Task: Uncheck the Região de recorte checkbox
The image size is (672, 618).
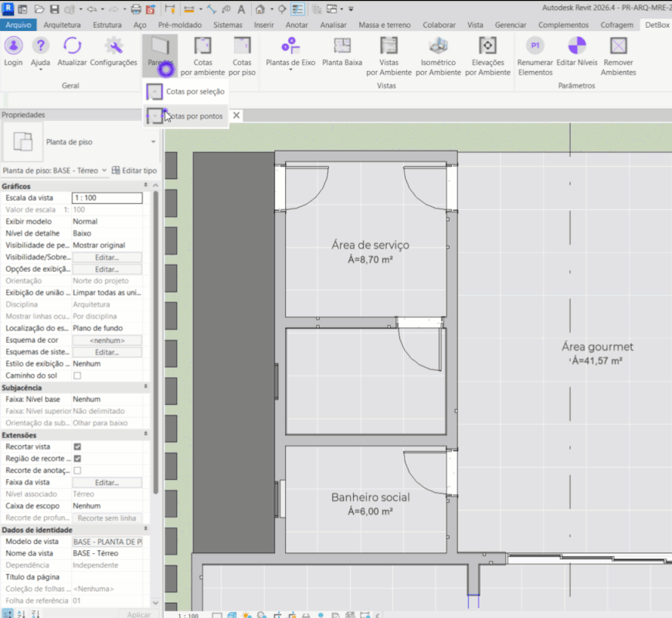Action: pos(77,459)
